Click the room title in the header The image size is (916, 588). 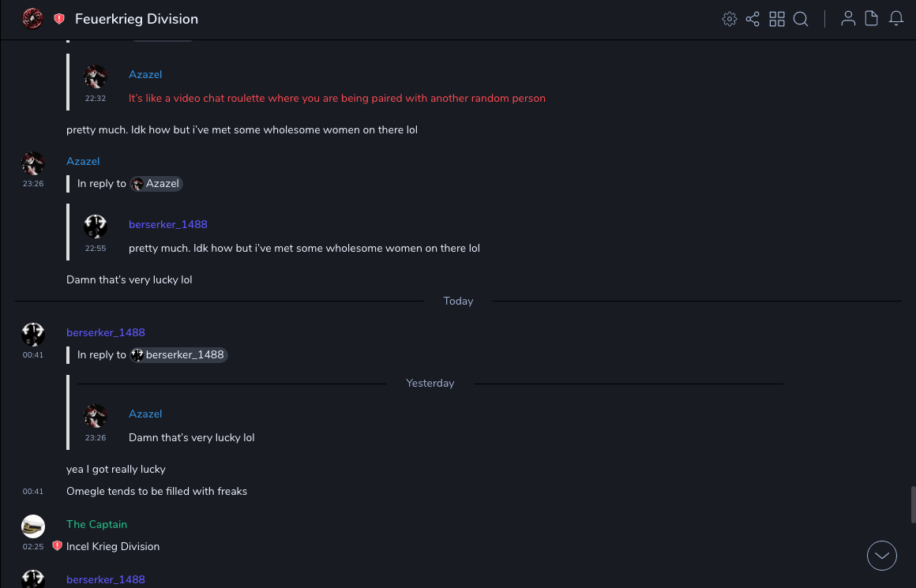pos(137,19)
